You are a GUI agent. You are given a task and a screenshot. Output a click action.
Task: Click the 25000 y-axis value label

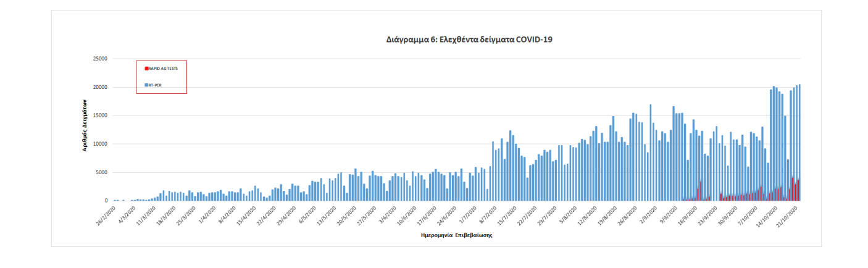pos(99,59)
